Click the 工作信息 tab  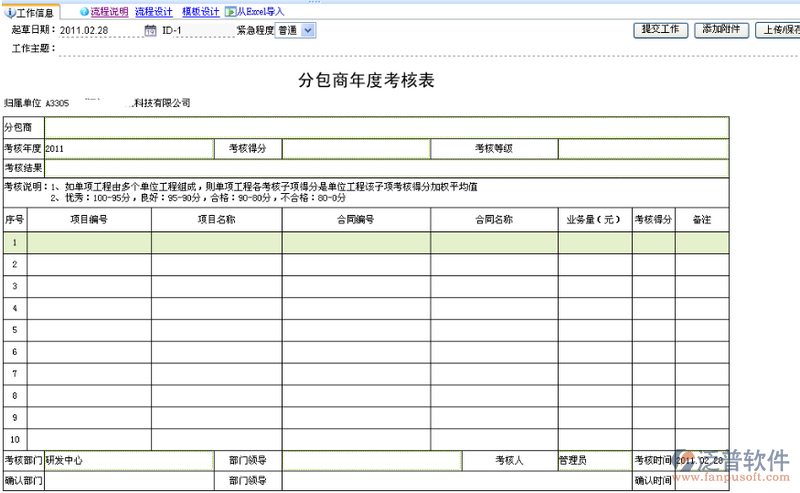click(x=32, y=12)
